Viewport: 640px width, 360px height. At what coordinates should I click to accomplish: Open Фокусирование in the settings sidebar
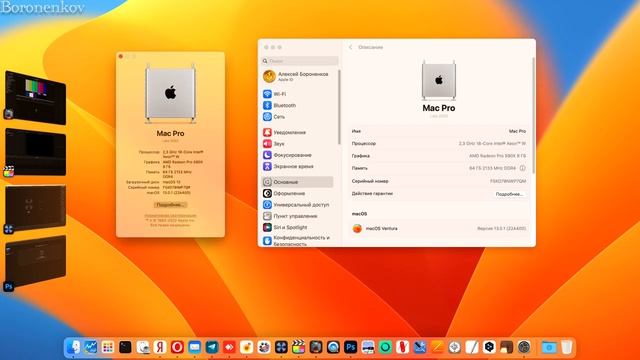coord(297,155)
